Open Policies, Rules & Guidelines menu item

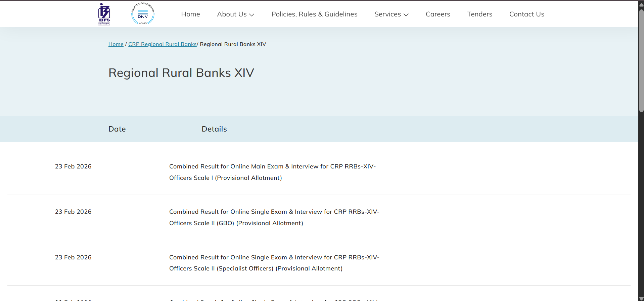click(314, 14)
